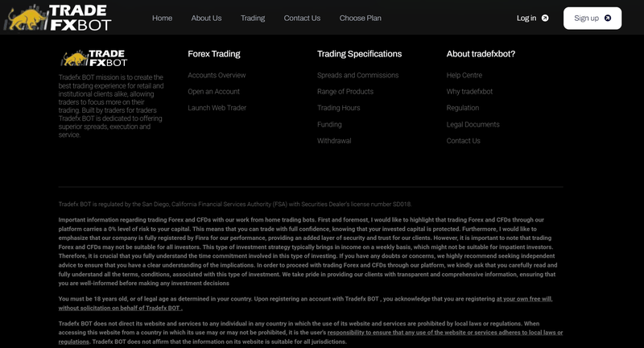Click the Forex Trading heading
Viewport: 644px width, 348px height.
214,54
